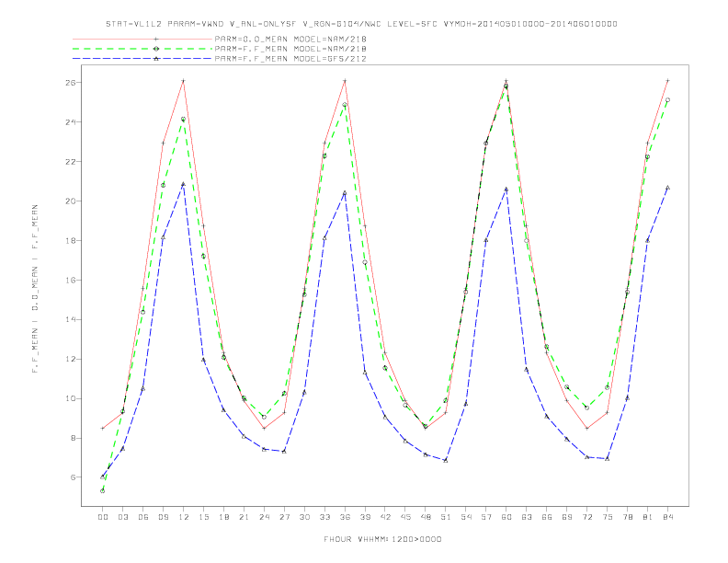Click the vertical y-axis title F.F_MEAN | O.O_MEAN | F.F_MEAN
The height and width of the screenshot is (563, 728).
(x=35, y=289)
